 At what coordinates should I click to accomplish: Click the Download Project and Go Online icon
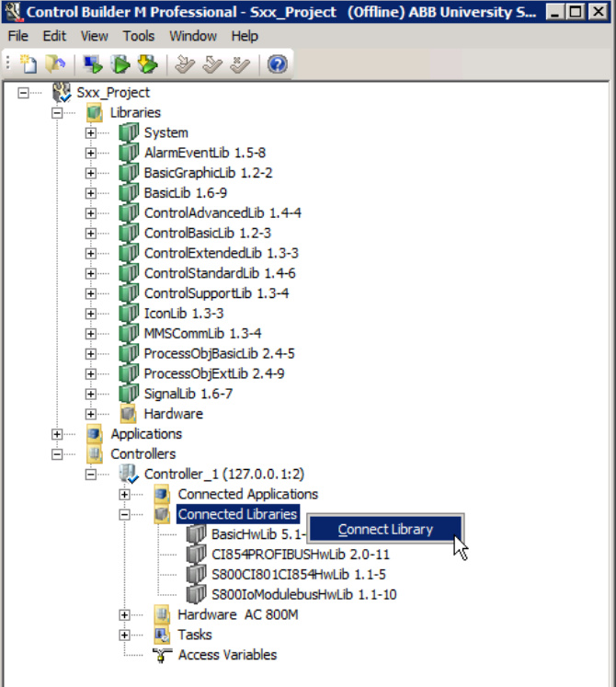(93, 64)
